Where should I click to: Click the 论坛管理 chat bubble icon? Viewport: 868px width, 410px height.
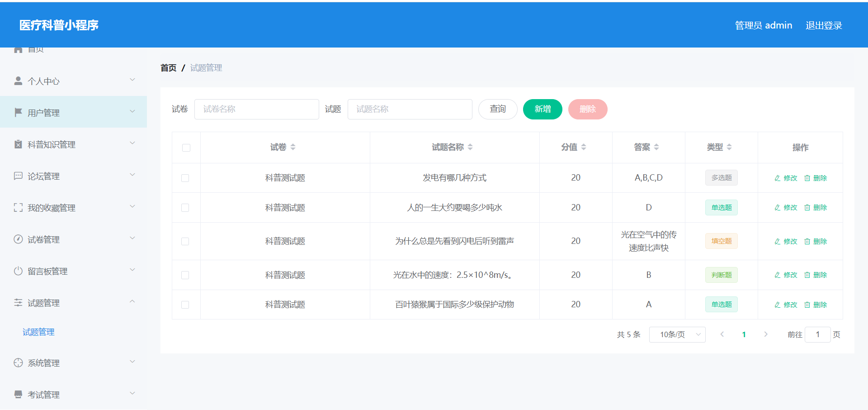[18, 176]
